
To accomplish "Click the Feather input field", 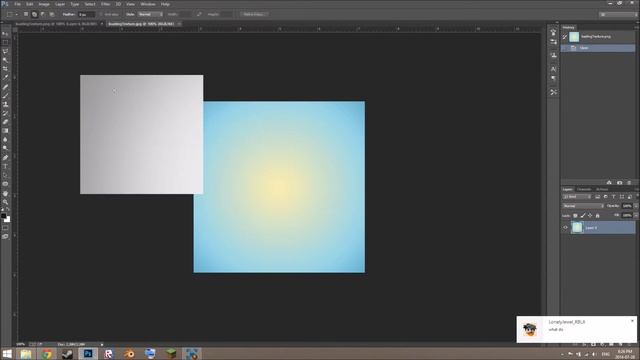I will tap(86, 14).
